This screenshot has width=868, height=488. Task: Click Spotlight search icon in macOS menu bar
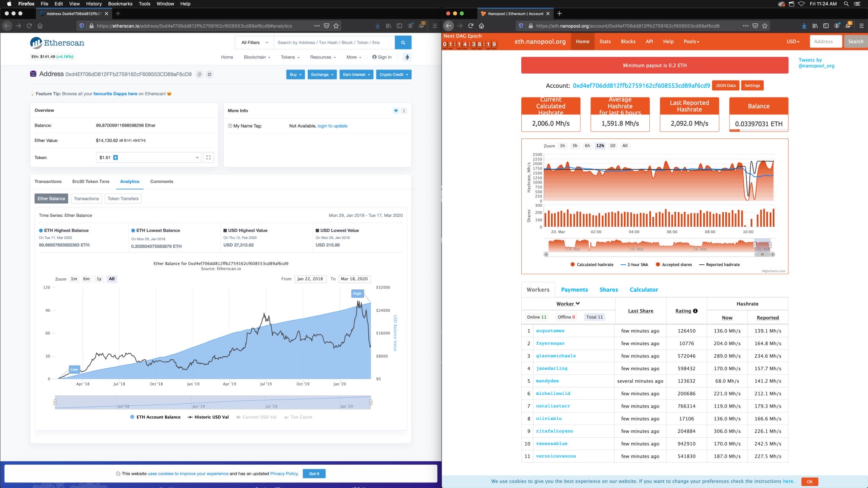[846, 4]
